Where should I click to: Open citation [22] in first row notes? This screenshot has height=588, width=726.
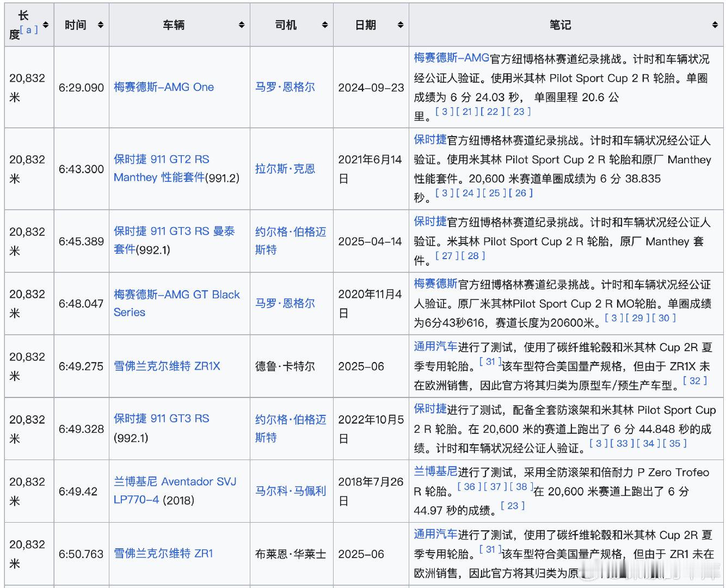coord(493,112)
